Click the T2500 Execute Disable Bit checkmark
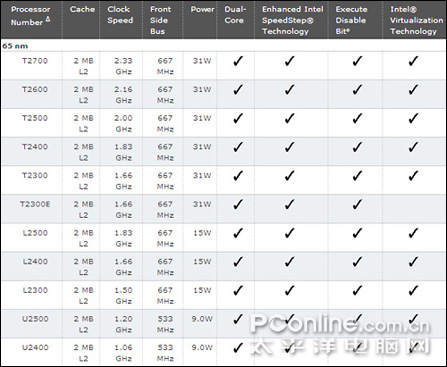This screenshot has height=367, width=447. 357,118
